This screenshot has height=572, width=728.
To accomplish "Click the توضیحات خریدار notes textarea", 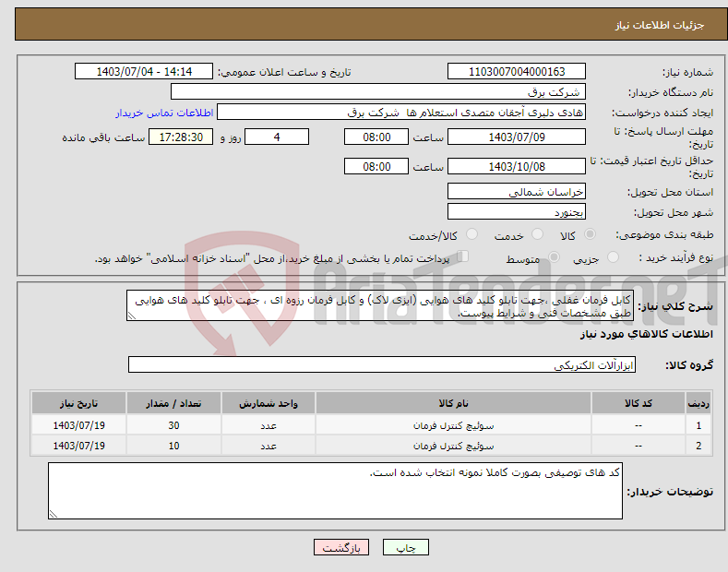I will (335, 491).
